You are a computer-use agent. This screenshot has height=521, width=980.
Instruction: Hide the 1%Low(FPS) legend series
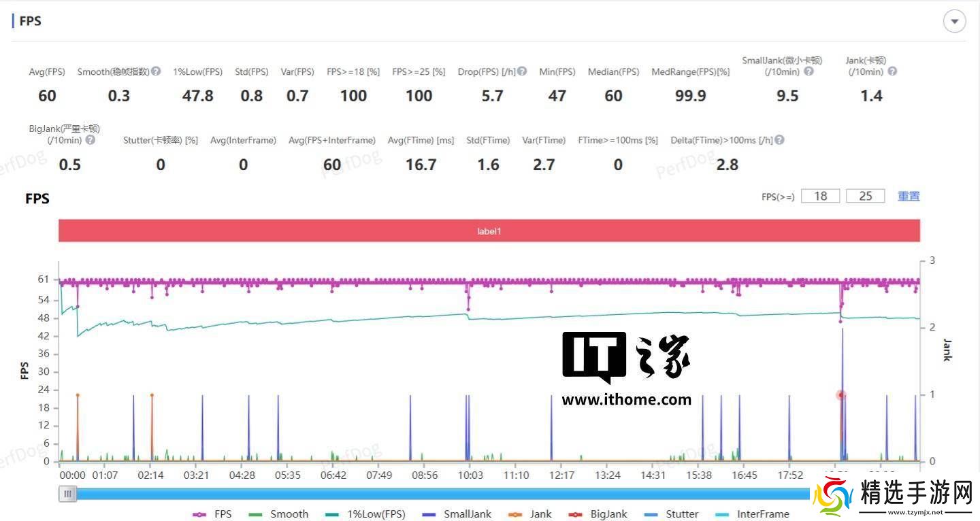[x=365, y=514]
